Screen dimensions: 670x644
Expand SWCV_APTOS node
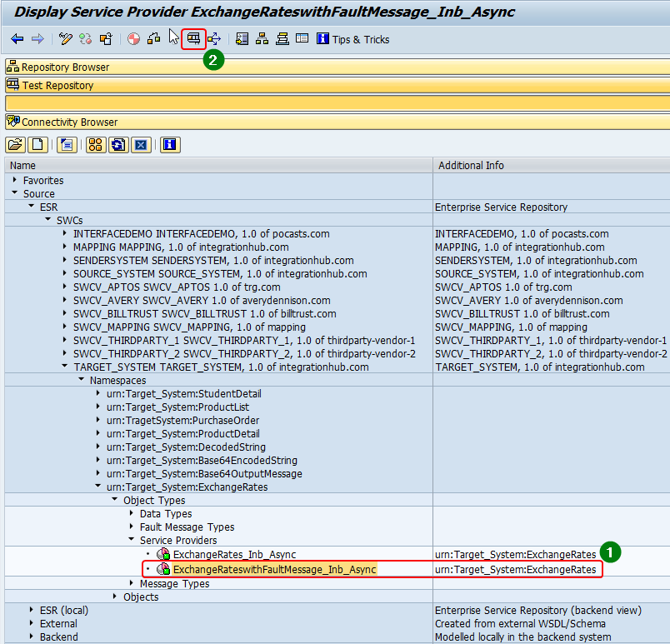point(65,287)
